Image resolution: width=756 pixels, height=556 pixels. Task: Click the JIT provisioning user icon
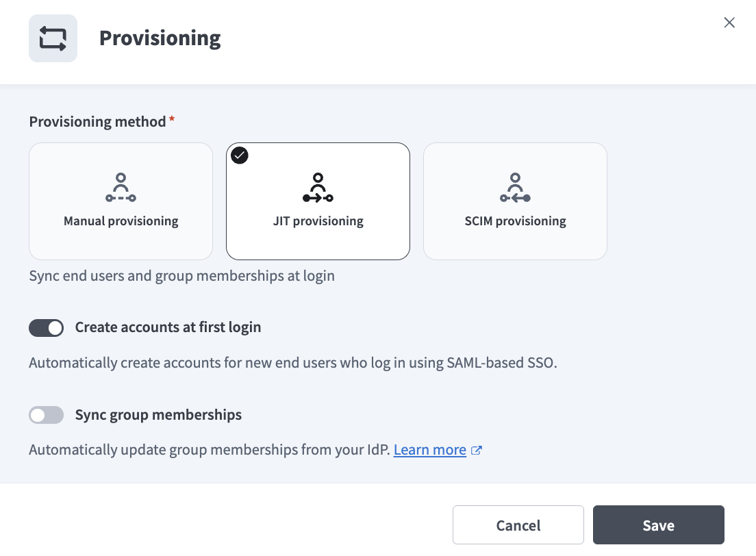click(x=318, y=186)
